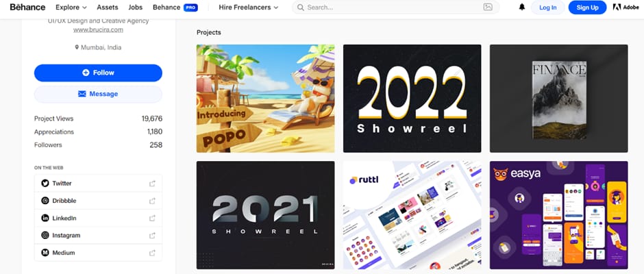Click the LinkedIn icon in On The Web
The image size is (644, 274).
click(45, 218)
